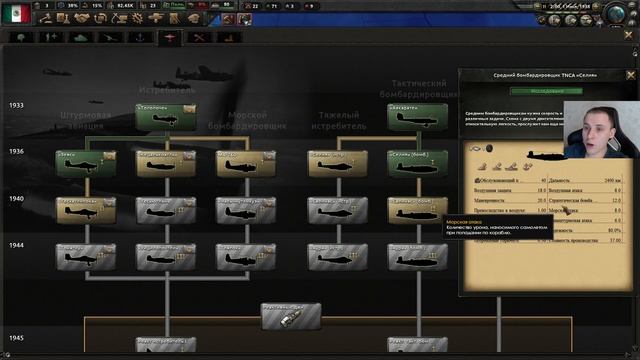Select the 1940 naval bomber technology
Image resolution: width=640 pixels, height=360 pixels.
tap(246, 211)
